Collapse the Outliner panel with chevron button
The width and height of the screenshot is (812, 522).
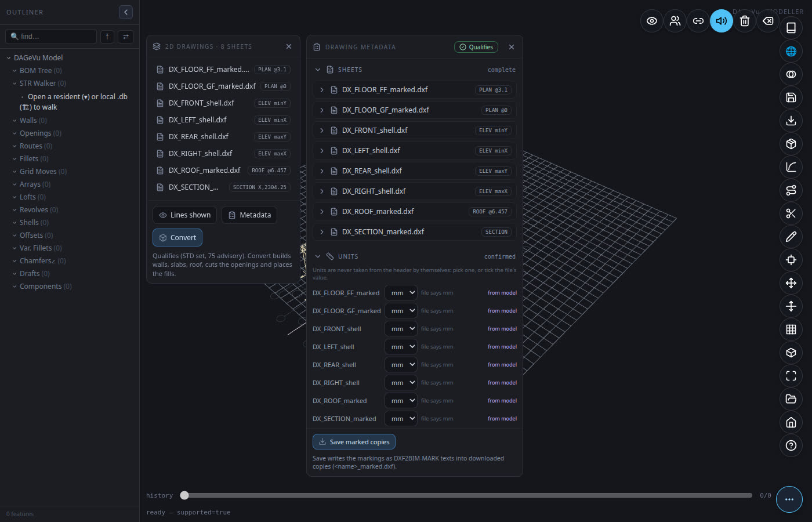coord(126,12)
